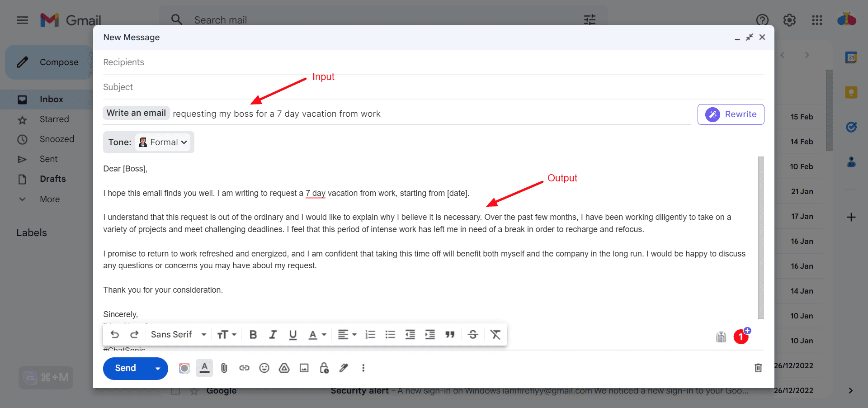Toggle confidential mode lock icon
Viewport: 868px width, 408px height.
click(x=324, y=368)
